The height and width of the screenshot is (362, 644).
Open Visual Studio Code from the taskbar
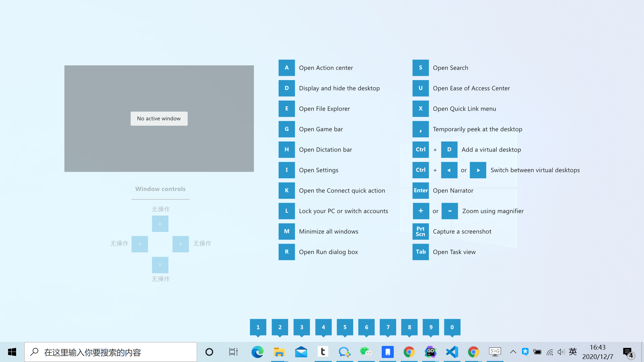tap(452, 352)
